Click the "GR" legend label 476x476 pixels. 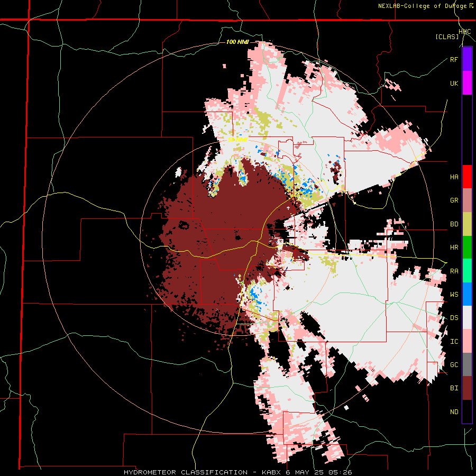(454, 200)
